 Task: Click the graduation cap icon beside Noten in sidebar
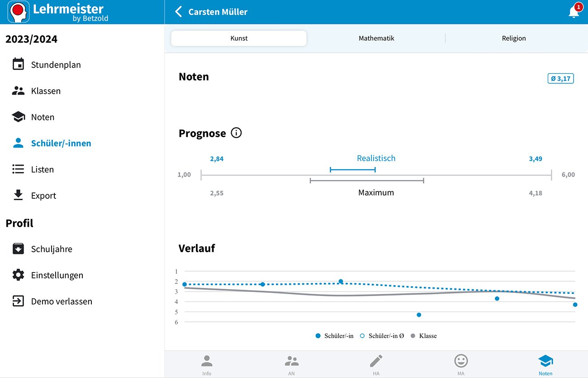[x=18, y=117]
